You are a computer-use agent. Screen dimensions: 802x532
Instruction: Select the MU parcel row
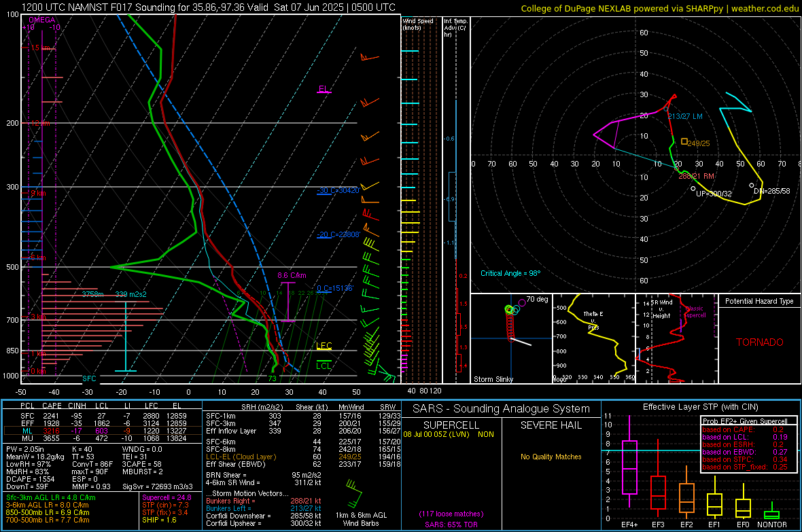[103, 438]
